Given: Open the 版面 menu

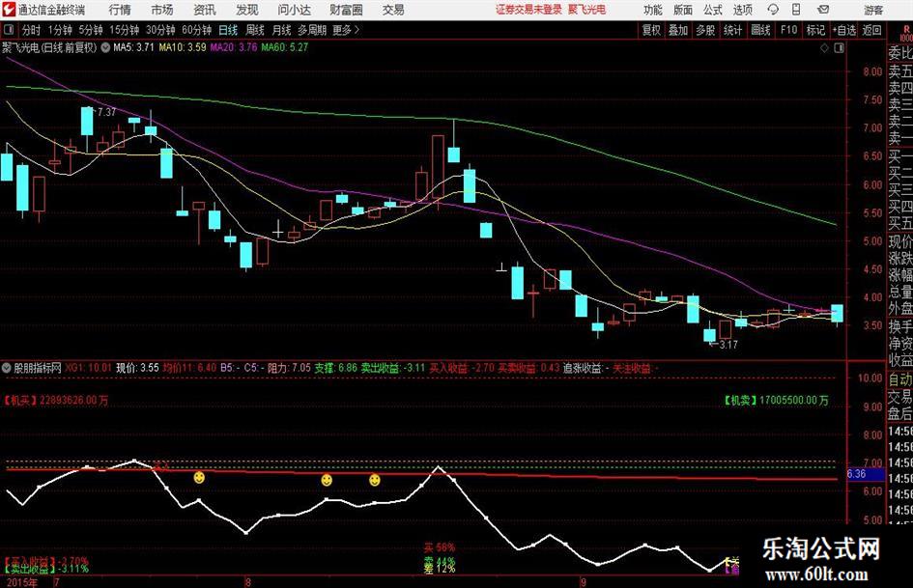Looking at the screenshot, I should click(x=683, y=10).
